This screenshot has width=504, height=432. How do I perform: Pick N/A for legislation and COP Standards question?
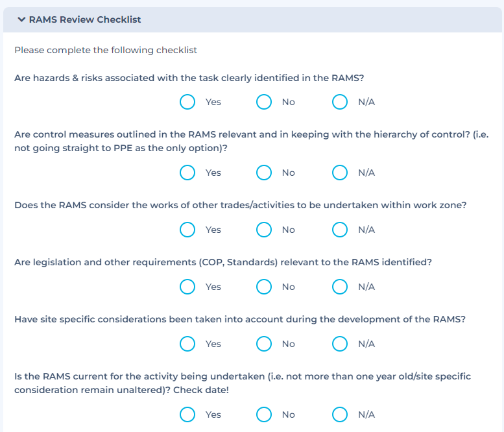click(x=340, y=287)
